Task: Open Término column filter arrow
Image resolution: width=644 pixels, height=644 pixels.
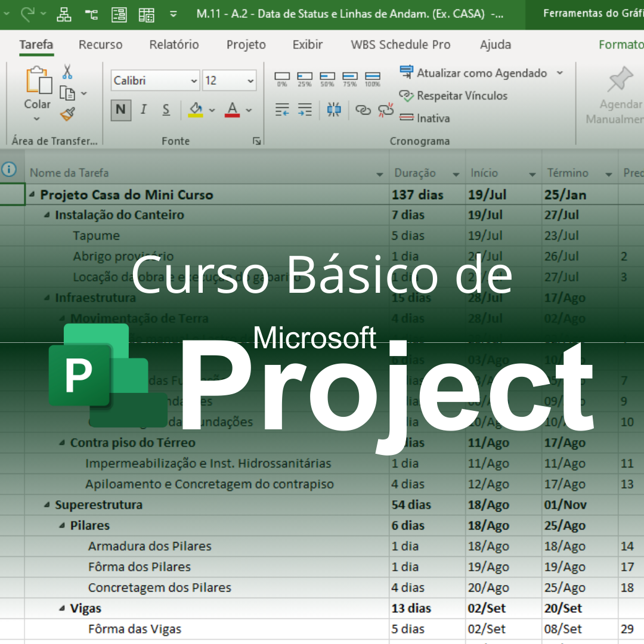Action: click(x=609, y=175)
